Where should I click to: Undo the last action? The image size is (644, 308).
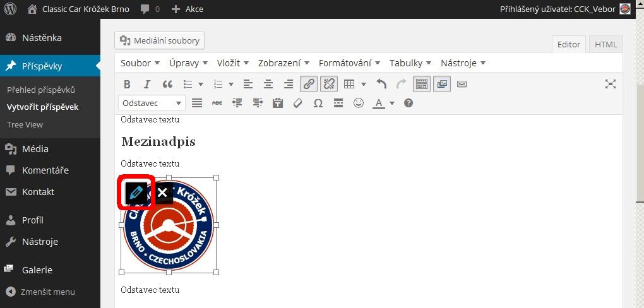(x=381, y=84)
